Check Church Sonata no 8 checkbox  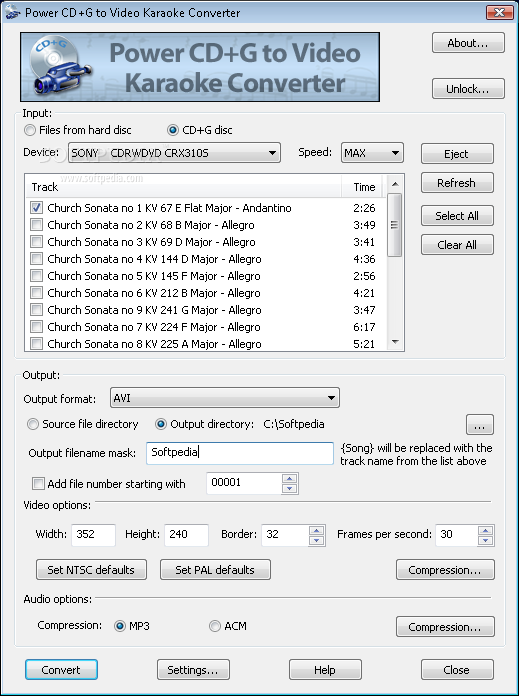click(x=36, y=344)
